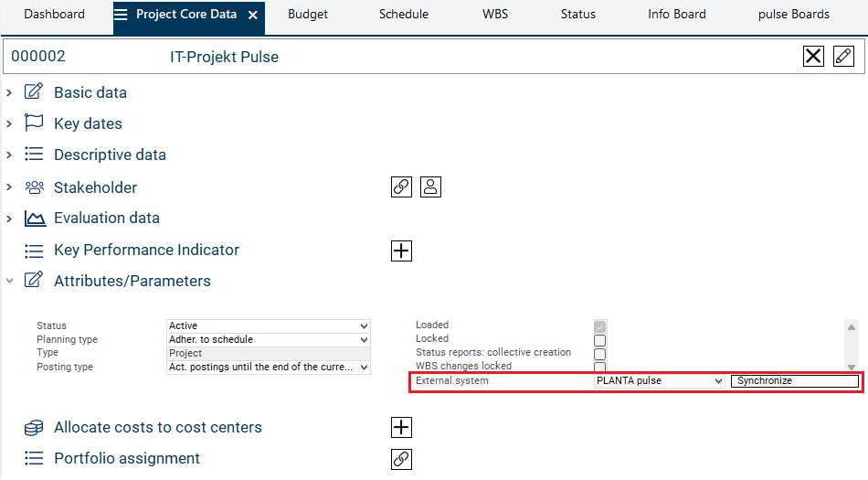Switch to the Budget tab

click(x=308, y=15)
